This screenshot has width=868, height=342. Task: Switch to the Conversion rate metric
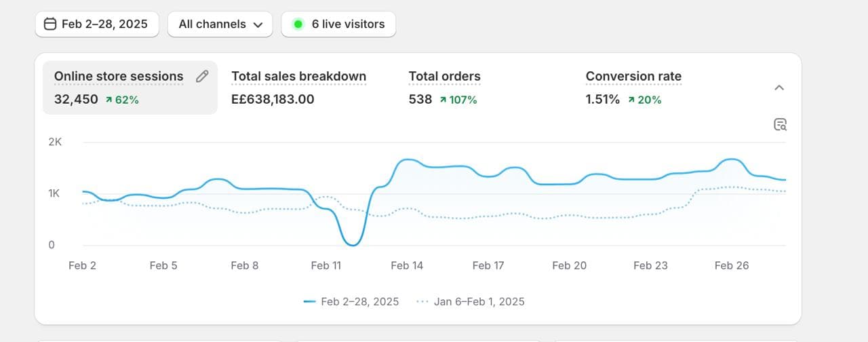point(633,77)
